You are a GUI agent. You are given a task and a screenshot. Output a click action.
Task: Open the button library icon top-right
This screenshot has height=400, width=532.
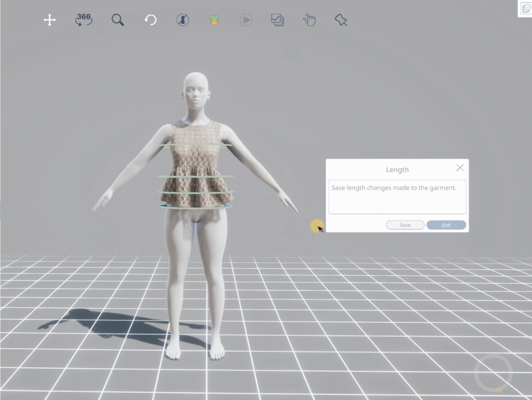coord(526,8)
